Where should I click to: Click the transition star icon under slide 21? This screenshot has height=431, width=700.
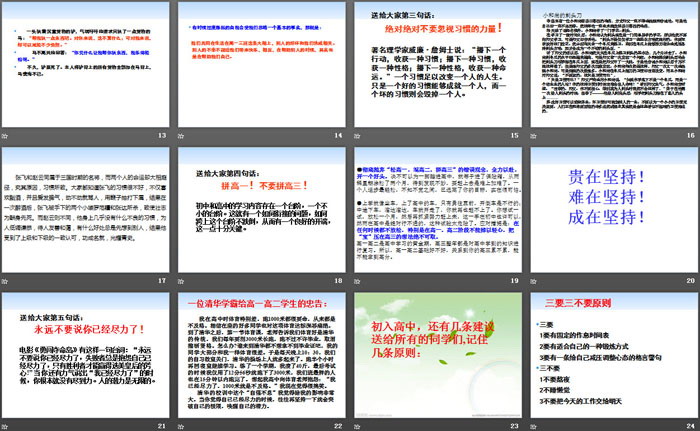click(5, 427)
